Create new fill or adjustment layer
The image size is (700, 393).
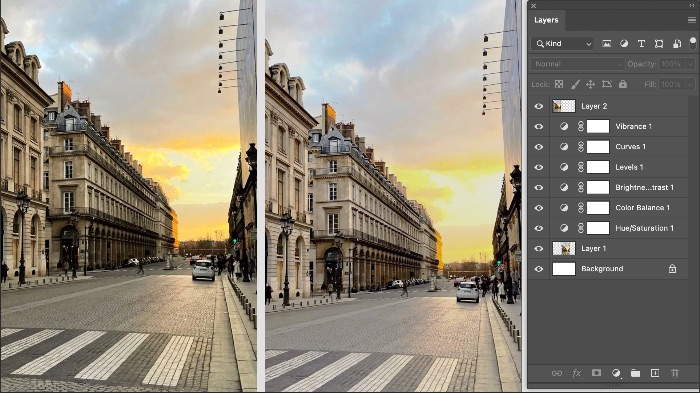pos(616,373)
